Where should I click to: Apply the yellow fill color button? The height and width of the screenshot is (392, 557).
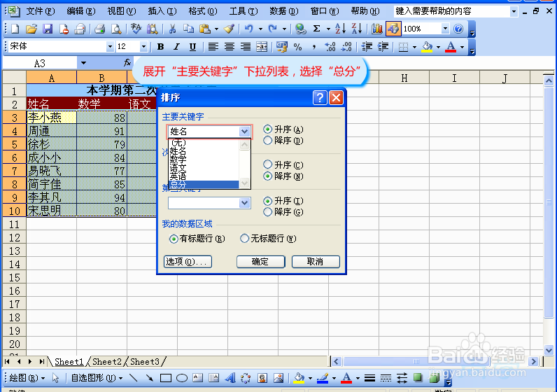(427, 47)
